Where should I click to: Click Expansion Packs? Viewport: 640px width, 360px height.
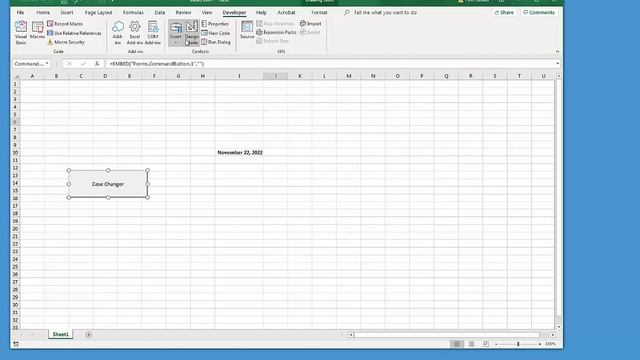point(276,32)
